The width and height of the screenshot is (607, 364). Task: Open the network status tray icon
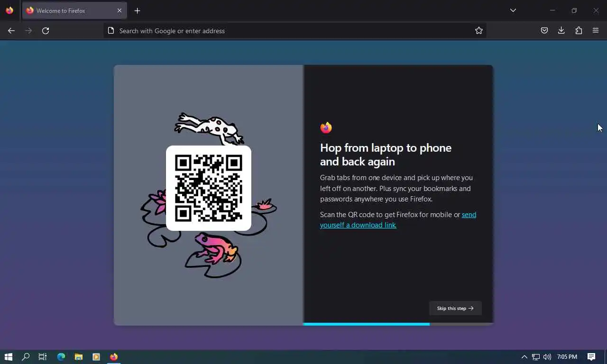coord(536,357)
